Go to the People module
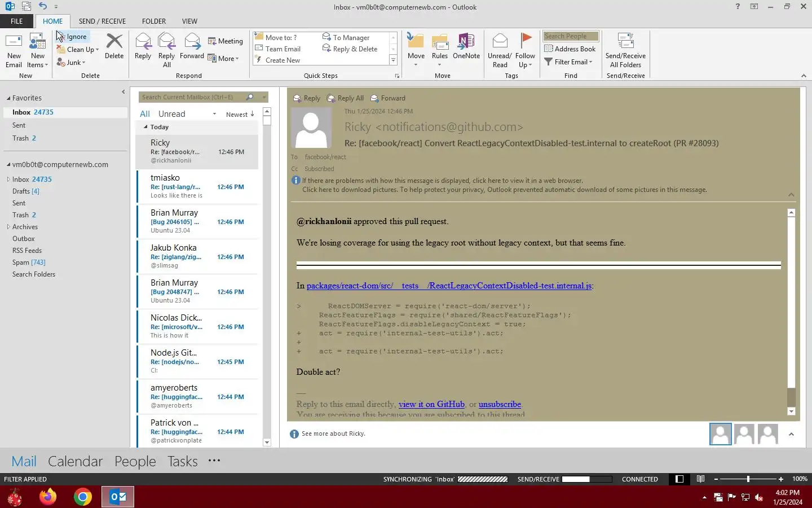 (x=135, y=461)
